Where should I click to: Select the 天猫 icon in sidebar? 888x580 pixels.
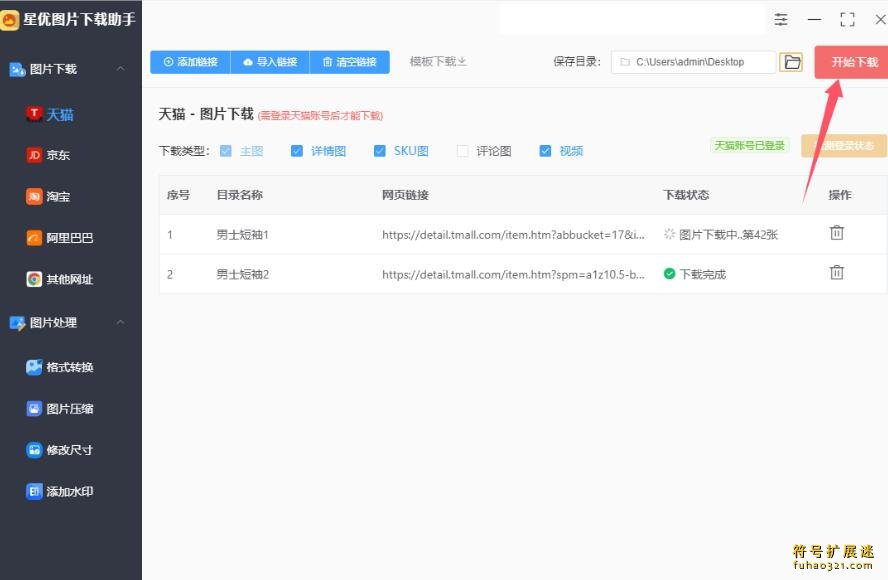tap(34, 114)
